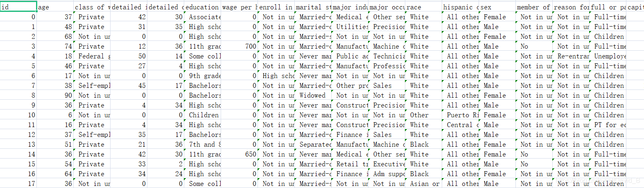Select the 'Adm suppo' occupation cell
Image resolution: width=644 pixels, height=188 pixels.
387,174
